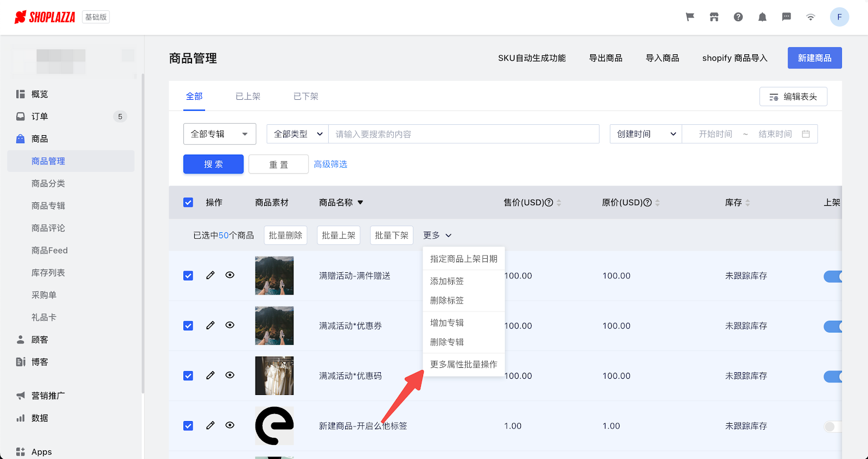The image size is (868, 459).
Task: Click 新建商品 button
Action: (815, 58)
